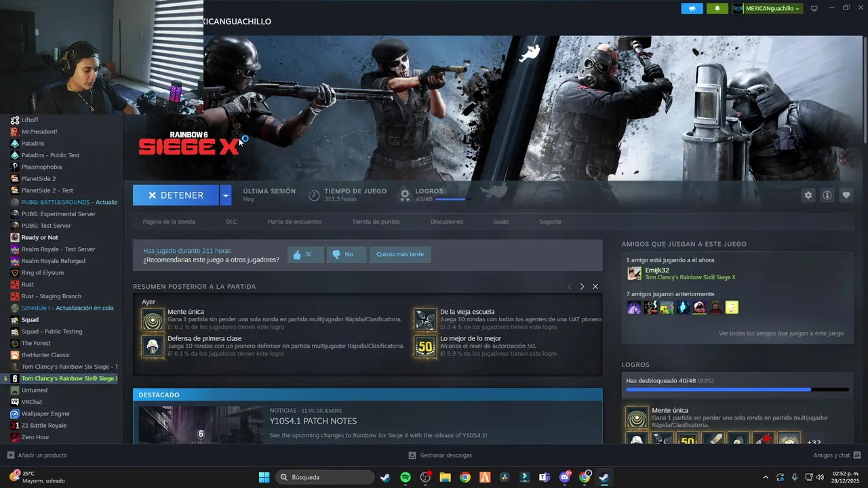The width and height of the screenshot is (868, 488).
Task: Open friend Emijk32 avatar
Action: pos(634,273)
